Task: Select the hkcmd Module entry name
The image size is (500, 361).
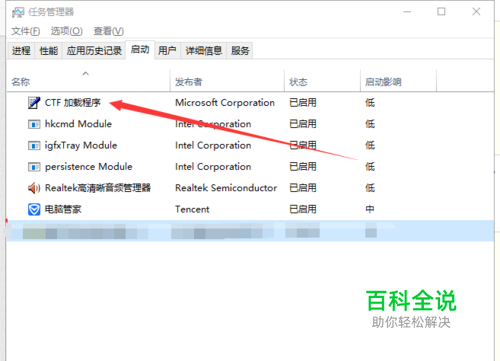Action: click(78, 124)
